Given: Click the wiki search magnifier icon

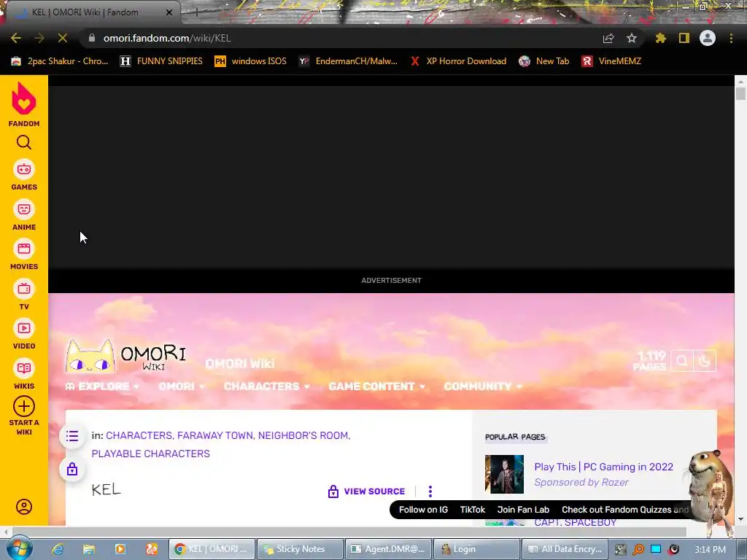Looking at the screenshot, I should pos(682,361).
